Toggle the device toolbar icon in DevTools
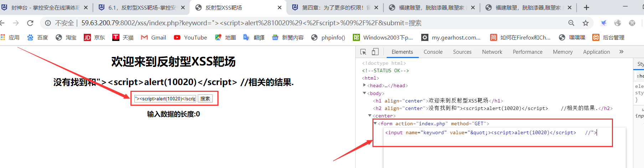 click(x=375, y=52)
